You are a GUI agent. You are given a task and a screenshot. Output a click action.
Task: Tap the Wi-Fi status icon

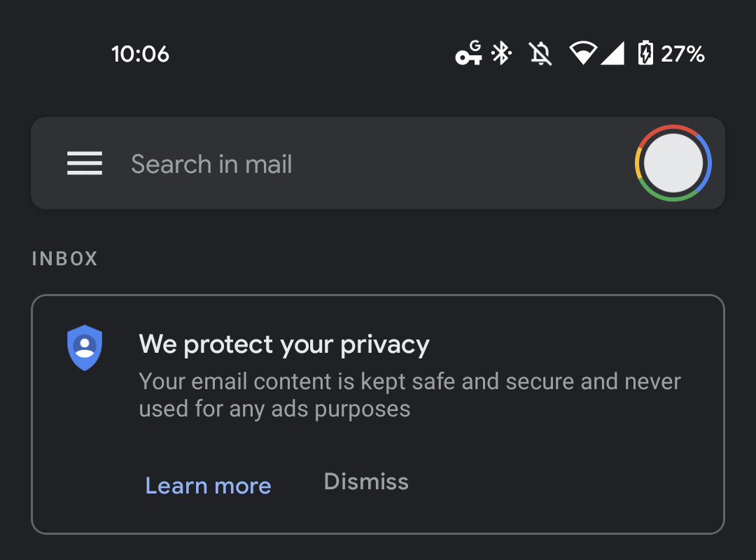[582, 54]
